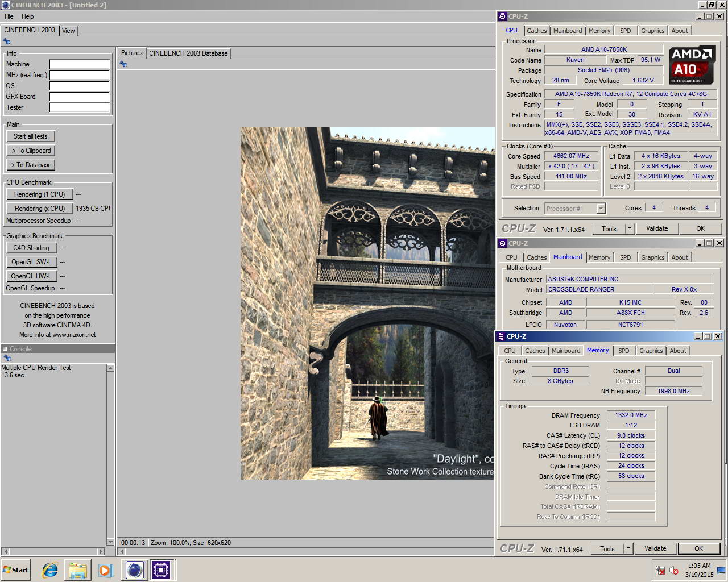Open the Start menu
The height and width of the screenshot is (582, 728).
point(16,569)
